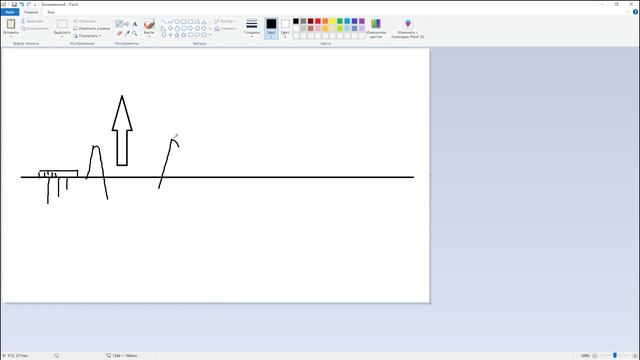Click the Select (Выделить) rectangle icon
This screenshot has height=360, width=640.
coord(62,24)
